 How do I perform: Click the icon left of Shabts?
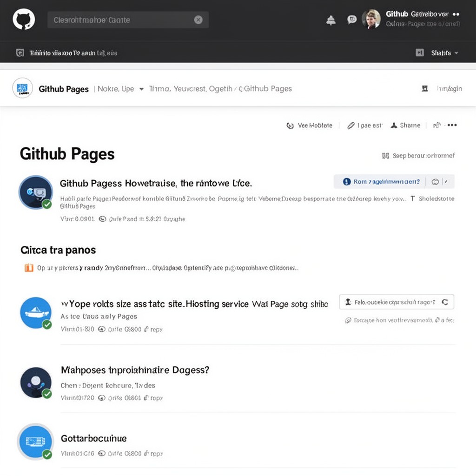pos(420,53)
